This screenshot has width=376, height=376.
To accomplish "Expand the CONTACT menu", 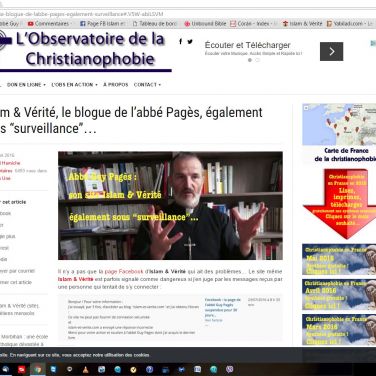I will 147,85.
